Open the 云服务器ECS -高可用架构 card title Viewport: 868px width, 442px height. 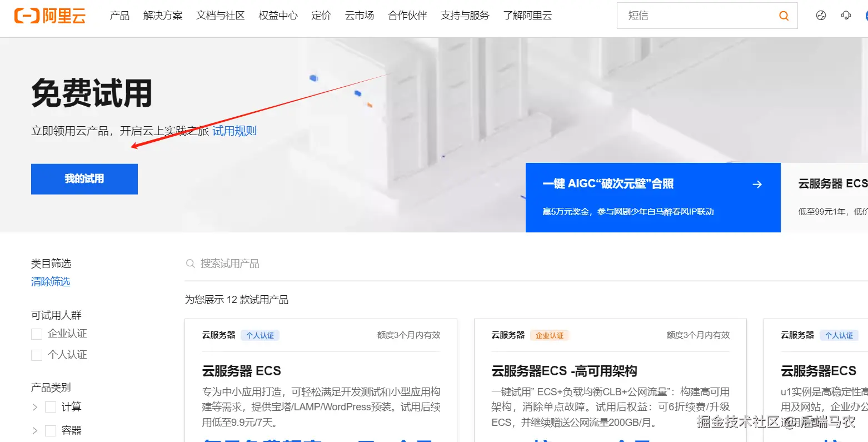pos(564,371)
